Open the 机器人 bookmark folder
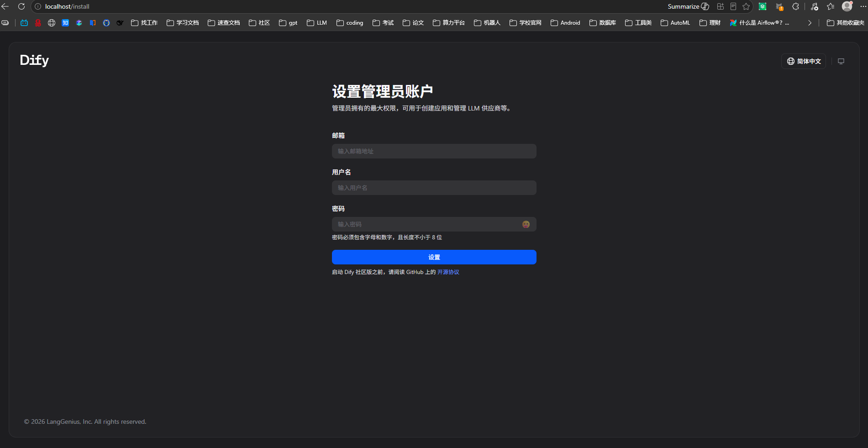Screen dimensions: 868x448 point(487,23)
